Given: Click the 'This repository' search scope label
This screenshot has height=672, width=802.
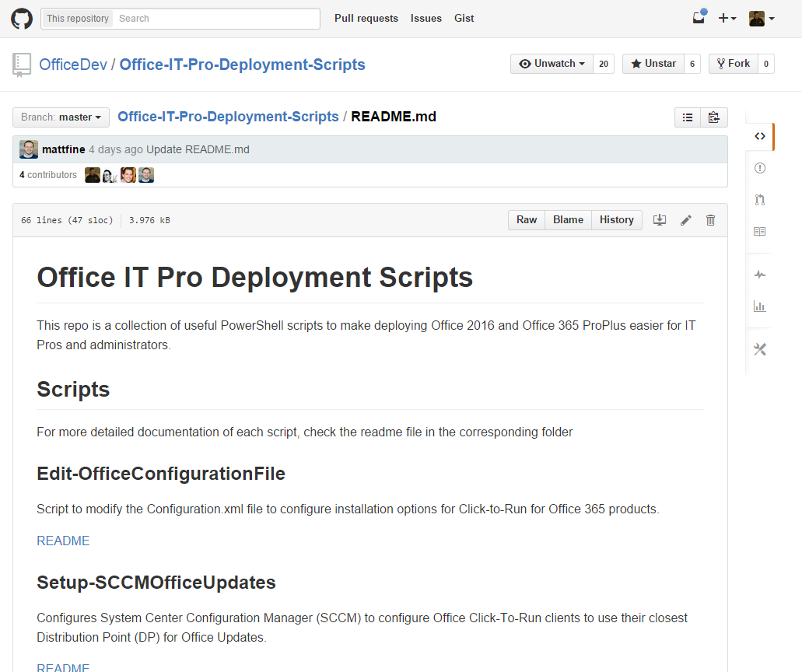Looking at the screenshot, I should tap(78, 19).
